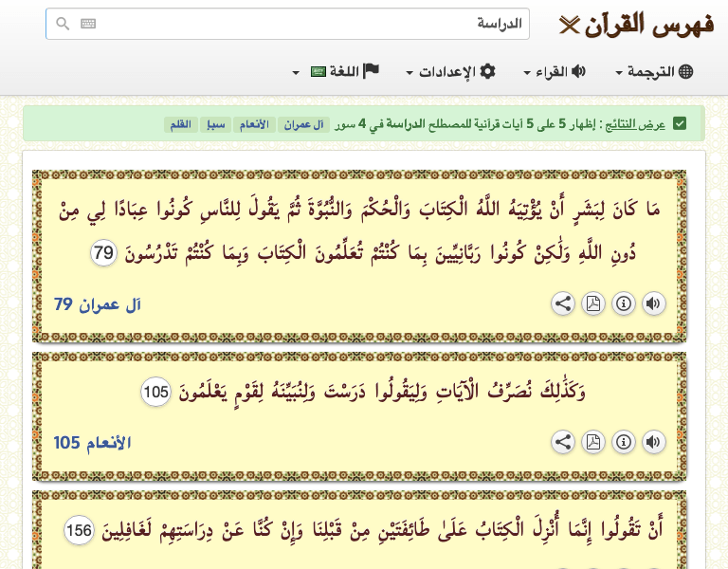Play audio for آل عمران 79 verse
The height and width of the screenshot is (569, 728).
[x=654, y=303]
